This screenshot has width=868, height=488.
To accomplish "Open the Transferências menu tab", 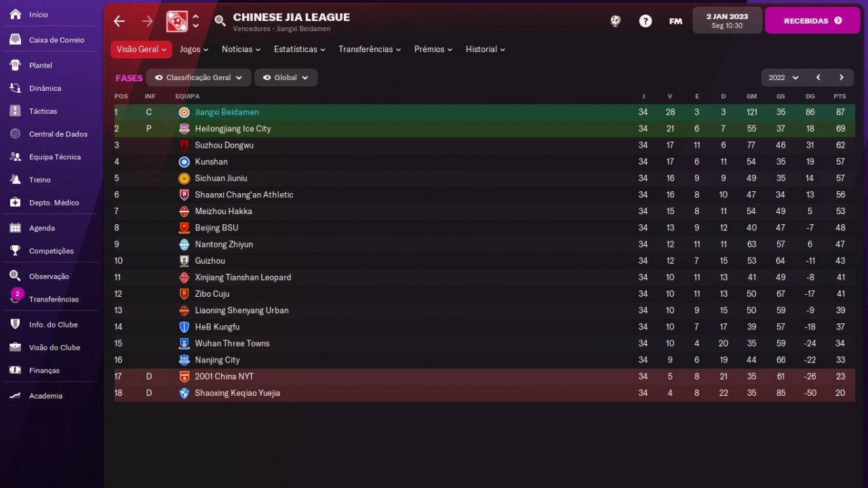I will coord(370,49).
